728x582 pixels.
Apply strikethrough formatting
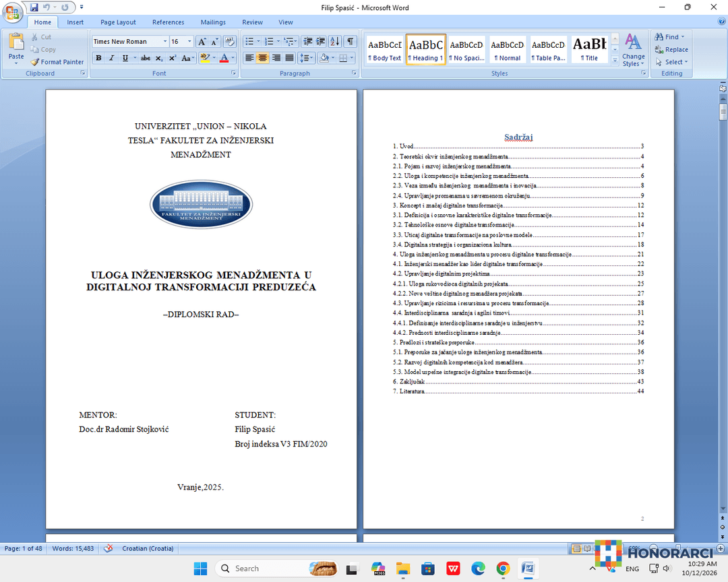pyautogui.click(x=146, y=58)
